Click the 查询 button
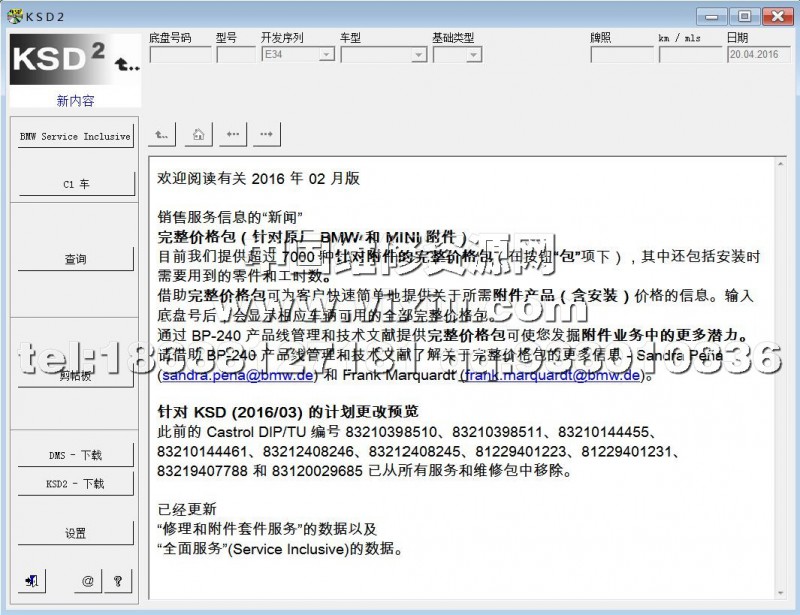The image size is (800, 615). tap(76, 259)
